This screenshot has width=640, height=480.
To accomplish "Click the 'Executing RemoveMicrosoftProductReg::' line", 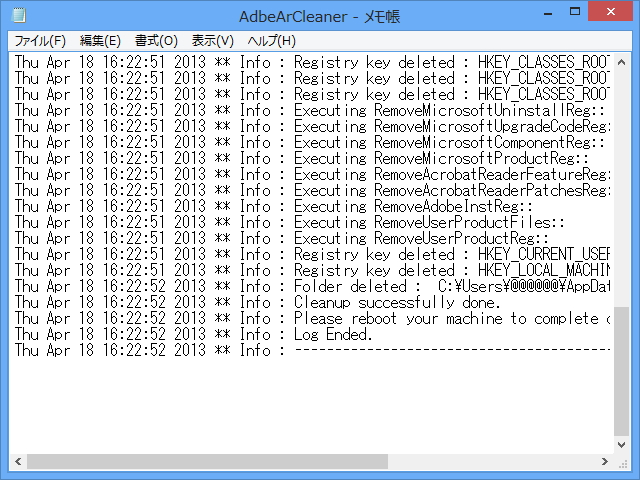I will tap(302, 158).
